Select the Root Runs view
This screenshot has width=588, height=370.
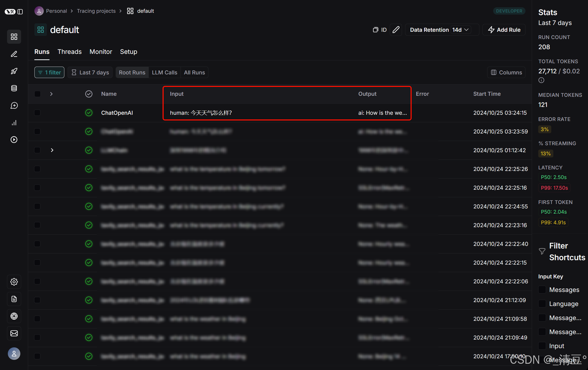point(132,72)
